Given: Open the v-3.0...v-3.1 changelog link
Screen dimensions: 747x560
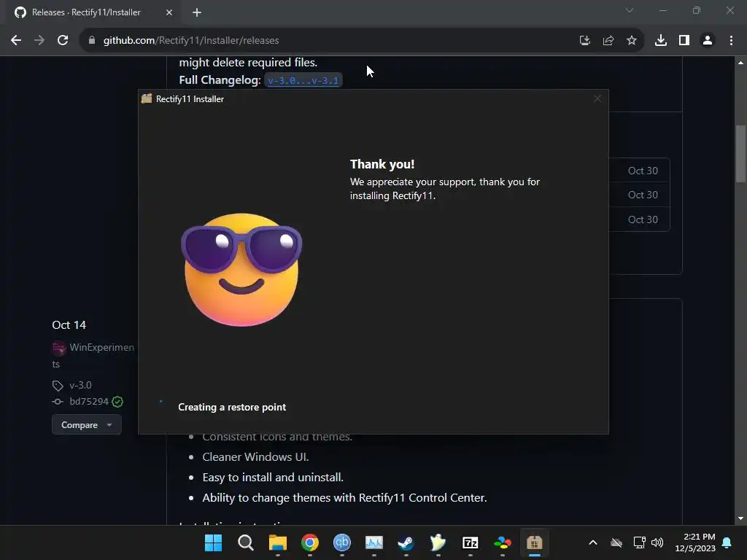Looking at the screenshot, I should 303,80.
